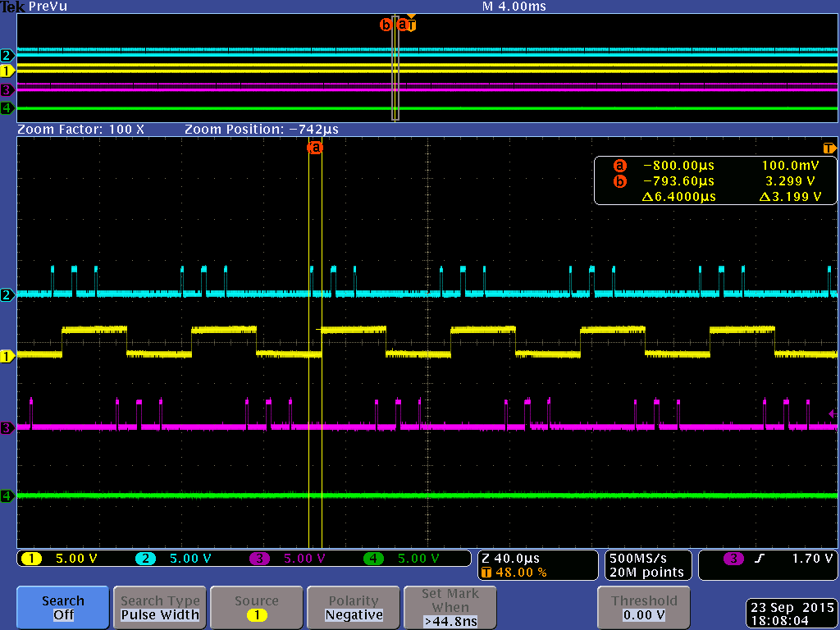Click the 1.70 V trigger level
The image size is (840, 630).
click(x=812, y=559)
